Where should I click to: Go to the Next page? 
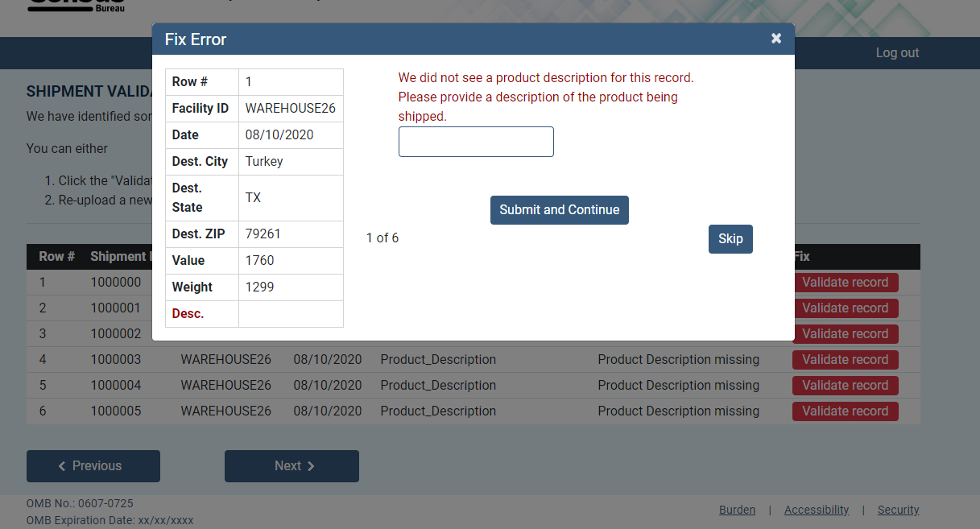tap(292, 466)
